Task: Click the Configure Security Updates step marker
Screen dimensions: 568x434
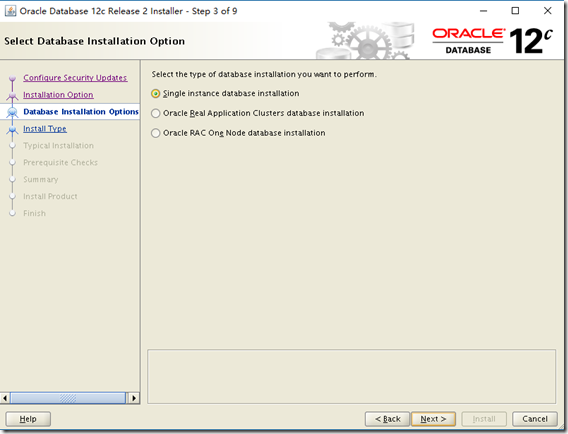Action: tap(12, 78)
